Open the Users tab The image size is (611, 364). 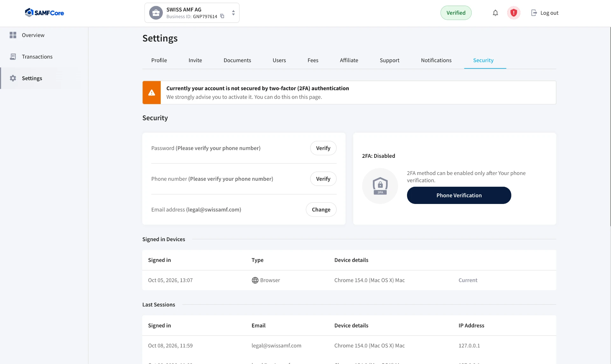(279, 60)
